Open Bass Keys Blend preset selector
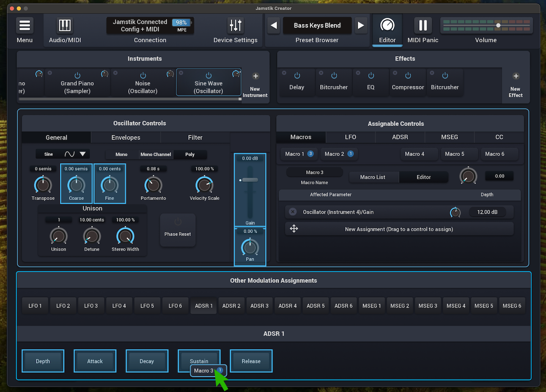The image size is (546, 392). click(317, 25)
